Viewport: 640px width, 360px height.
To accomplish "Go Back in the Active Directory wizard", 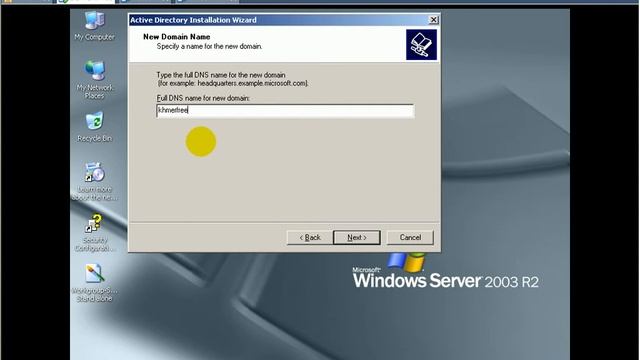I will [310, 238].
